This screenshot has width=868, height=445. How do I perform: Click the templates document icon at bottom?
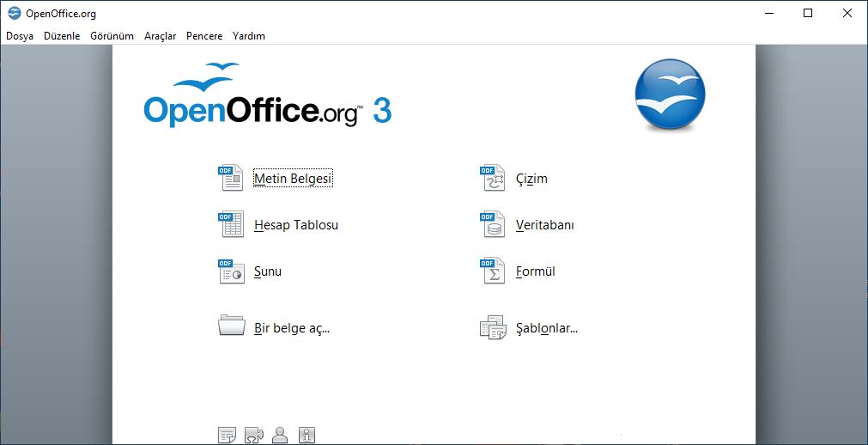point(227,435)
